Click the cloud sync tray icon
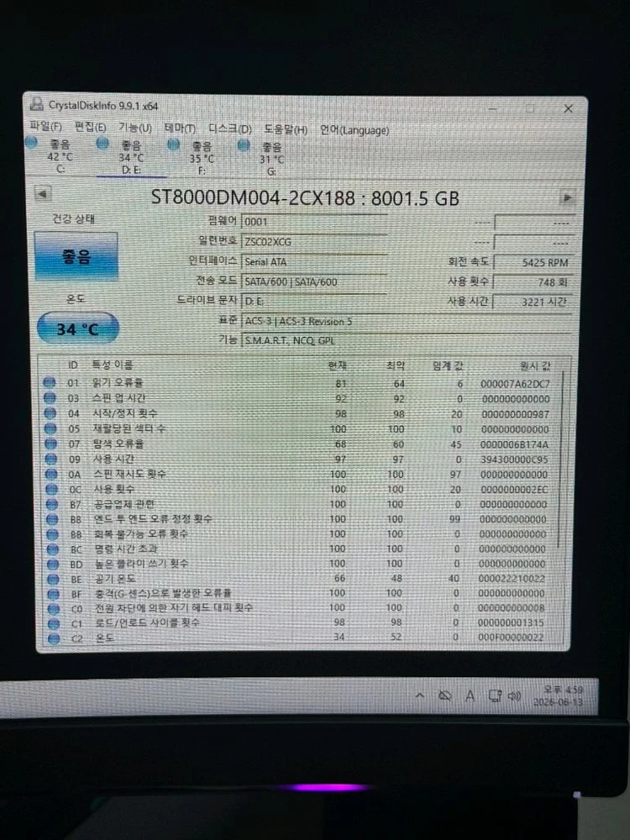 click(444, 696)
